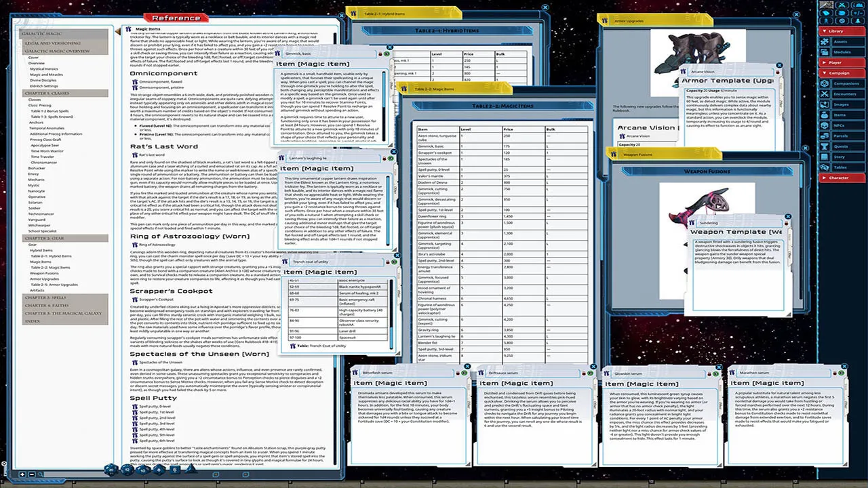Select Mystical Heroics in Reference index
The width and height of the screenshot is (868, 488).
[44, 68]
